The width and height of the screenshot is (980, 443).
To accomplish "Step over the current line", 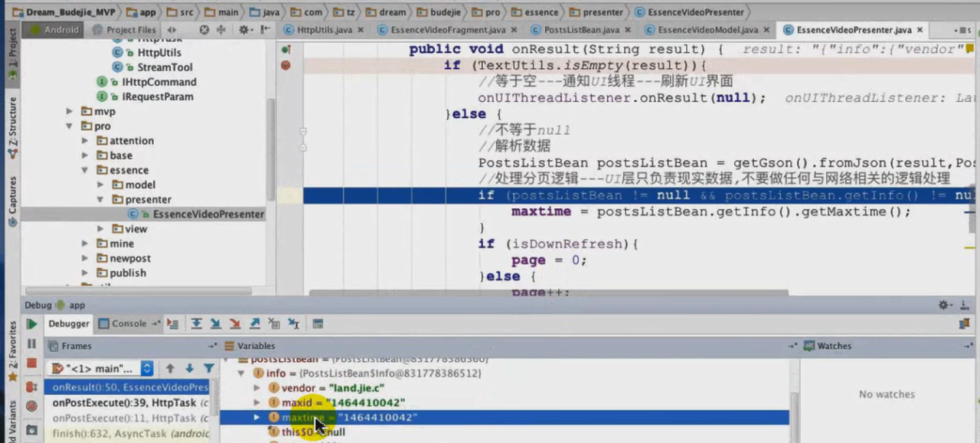I will pos(197,324).
